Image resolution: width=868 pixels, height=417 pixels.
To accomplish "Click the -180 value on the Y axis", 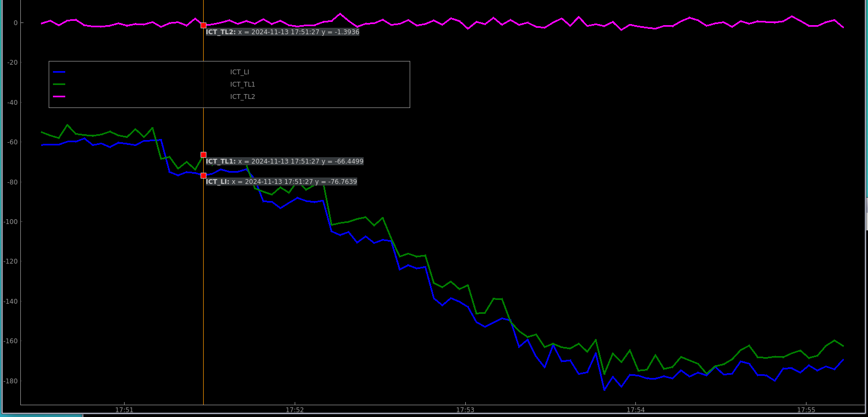I will [10, 381].
